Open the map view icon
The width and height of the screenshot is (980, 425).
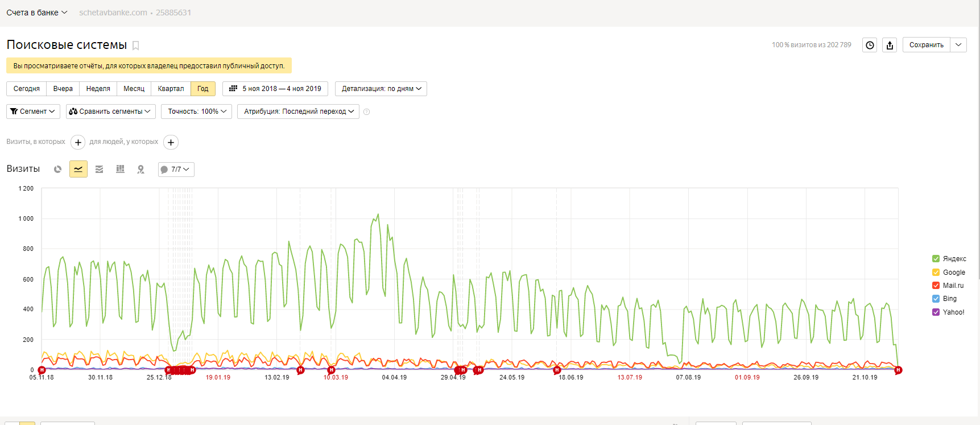coord(141,169)
